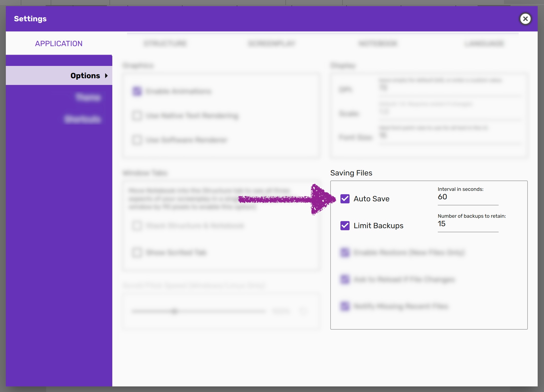
Task: Close the Settings dialog with X
Action: click(x=525, y=19)
